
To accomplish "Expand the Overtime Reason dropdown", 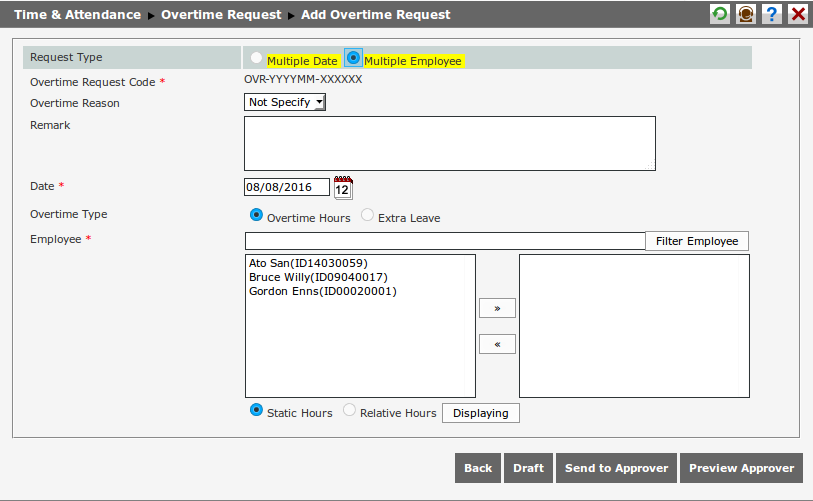I will tap(285, 102).
